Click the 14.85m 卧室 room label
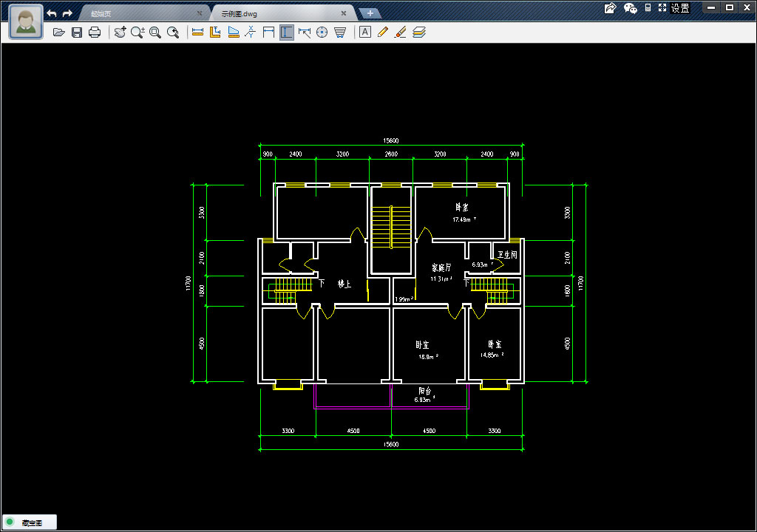 [494, 344]
